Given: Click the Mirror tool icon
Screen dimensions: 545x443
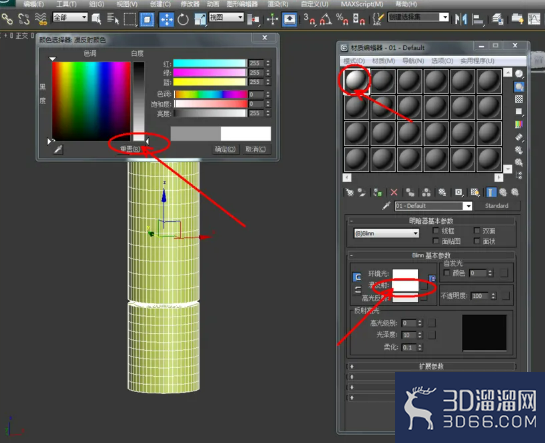Looking at the screenshot, I should point(461,19).
